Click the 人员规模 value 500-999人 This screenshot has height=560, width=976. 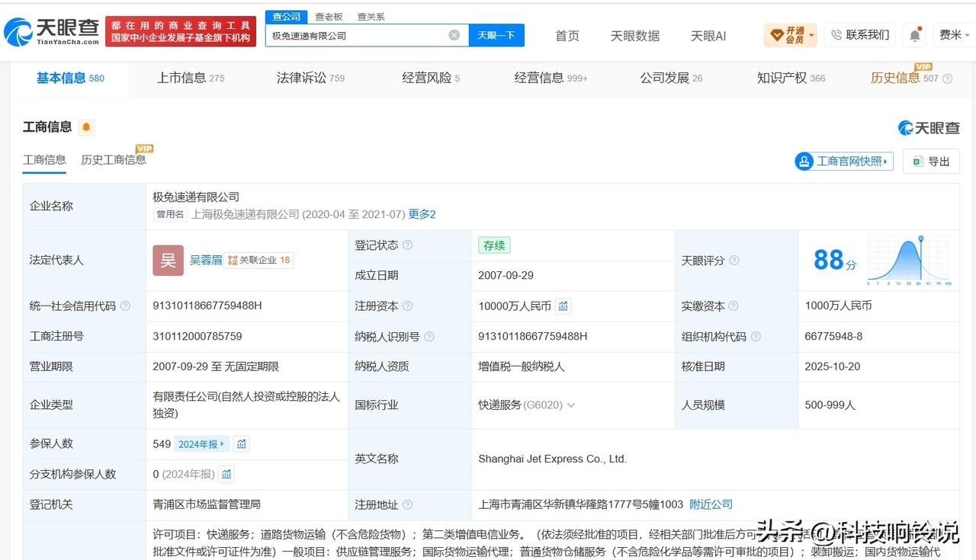point(830,405)
